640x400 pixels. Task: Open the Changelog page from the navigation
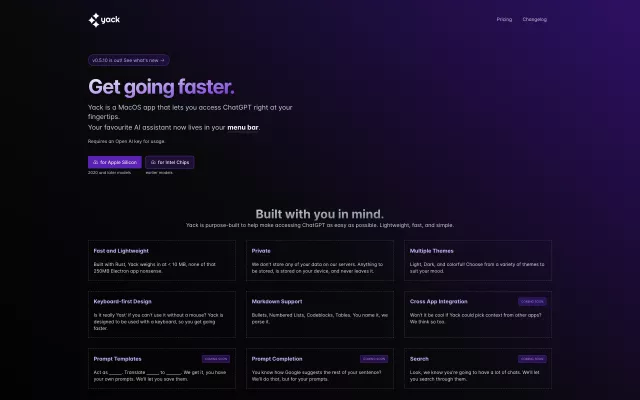pos(534,19)
